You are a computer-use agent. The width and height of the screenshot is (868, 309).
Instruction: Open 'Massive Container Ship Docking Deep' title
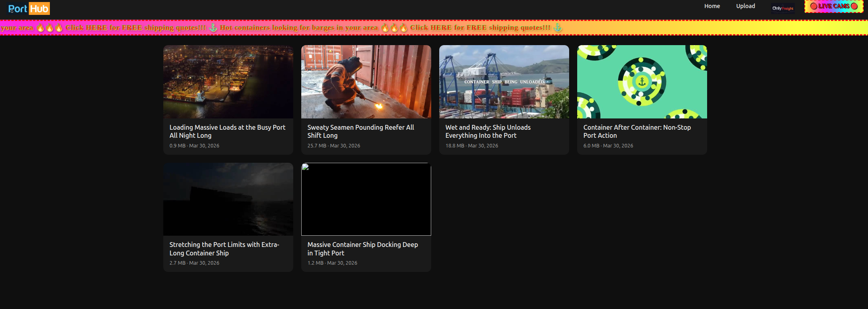coord(362,249)
